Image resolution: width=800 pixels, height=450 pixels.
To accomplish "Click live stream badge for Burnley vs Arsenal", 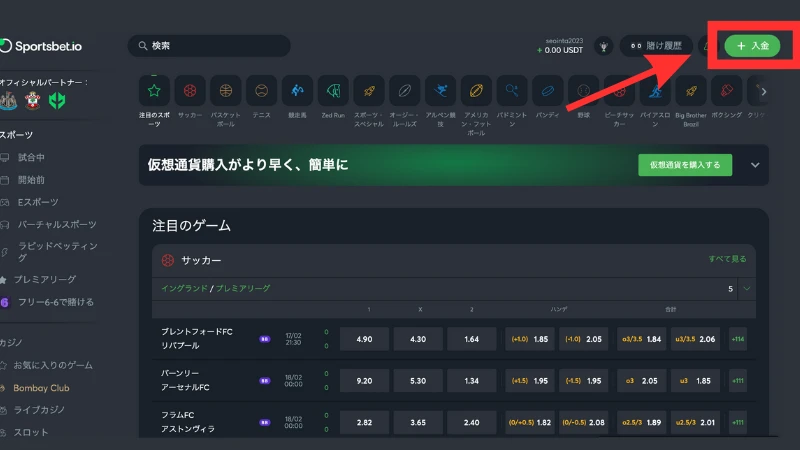I will click(x=264, y=381).
